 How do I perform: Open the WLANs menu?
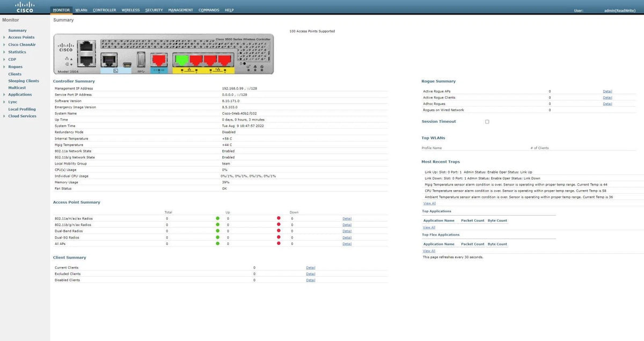tap(82, 10)
